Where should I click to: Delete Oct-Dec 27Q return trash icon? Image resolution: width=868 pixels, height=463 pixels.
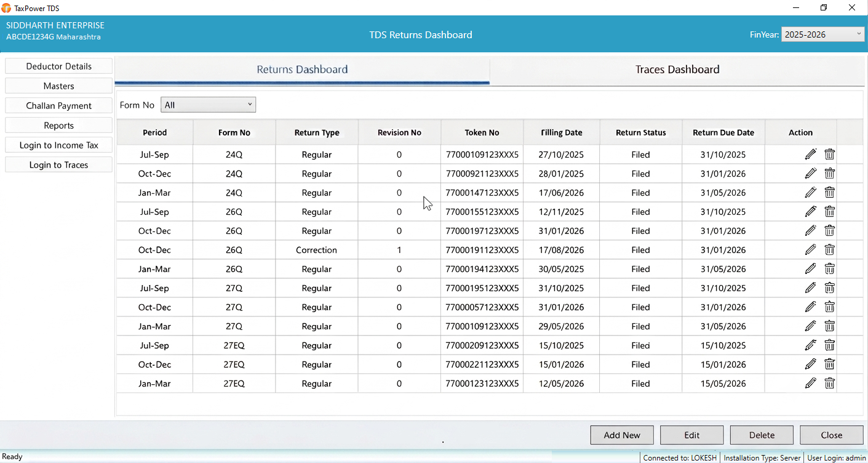[x=829, y=307]
